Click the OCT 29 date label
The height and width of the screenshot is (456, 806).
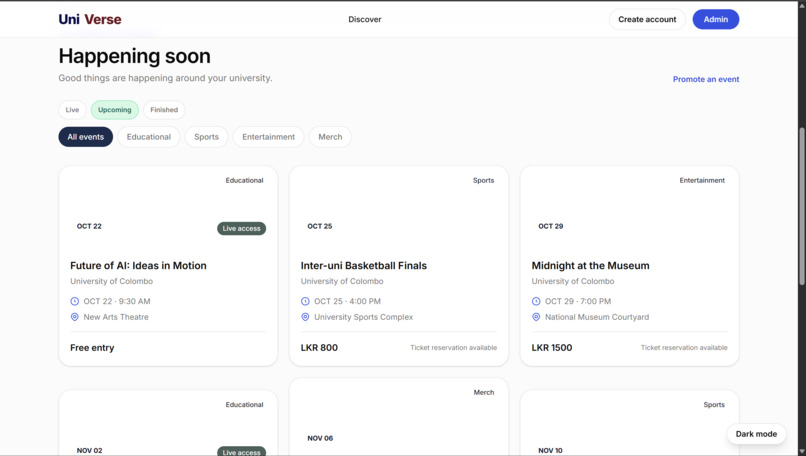tap(551, 226)
